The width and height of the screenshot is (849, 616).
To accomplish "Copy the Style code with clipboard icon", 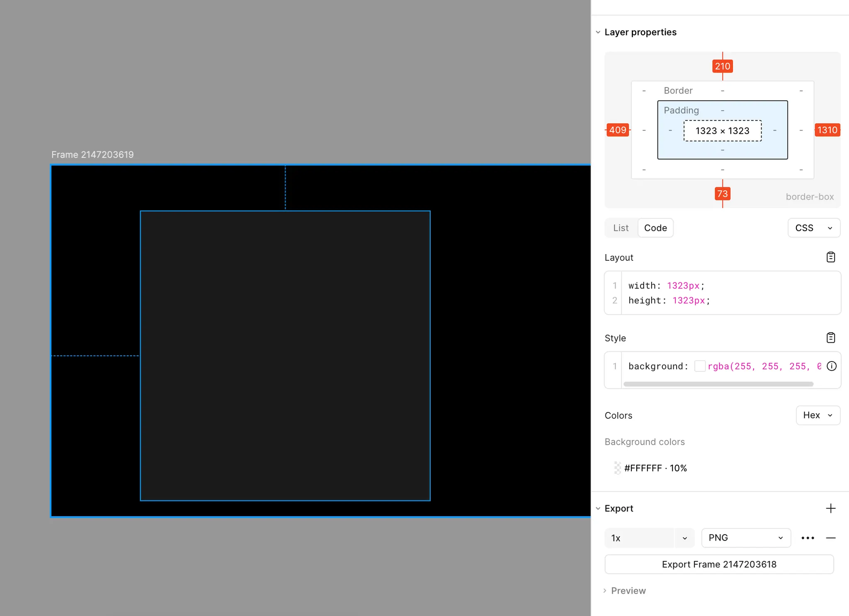I will tap(830, 338).
